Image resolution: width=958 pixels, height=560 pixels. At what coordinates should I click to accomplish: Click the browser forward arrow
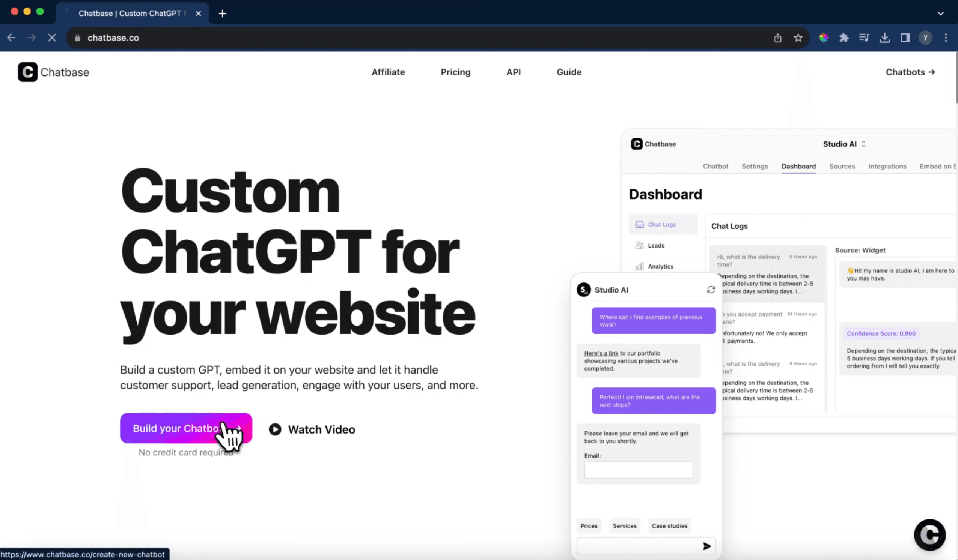click(x=32, y=38)
